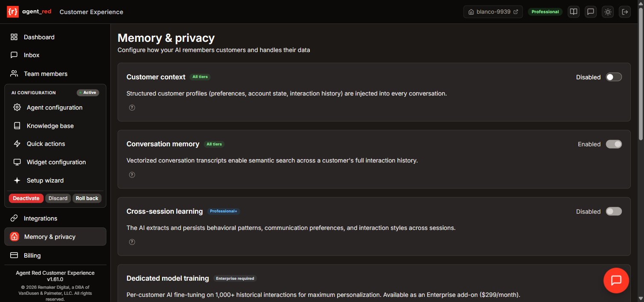Open the floating chat widget
This screenshot has width=644, height=302.
pyautogui.click(x=616, y=280)
